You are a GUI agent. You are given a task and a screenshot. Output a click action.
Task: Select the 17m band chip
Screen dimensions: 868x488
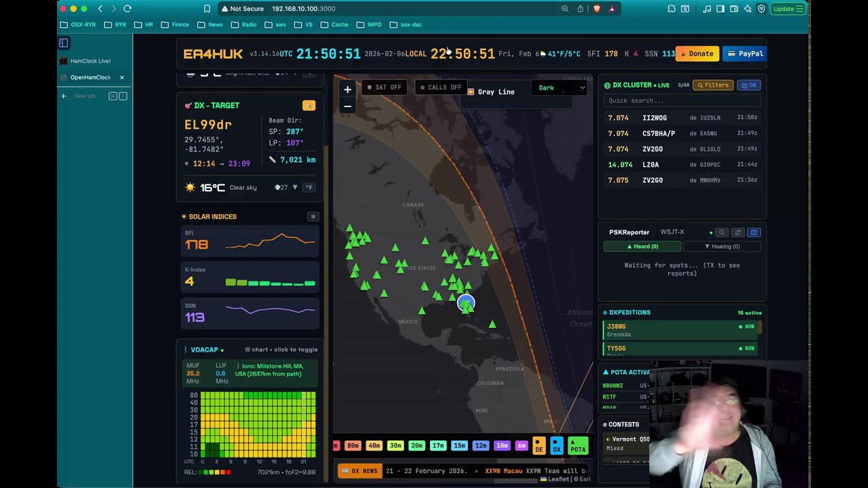pos(437,445)
